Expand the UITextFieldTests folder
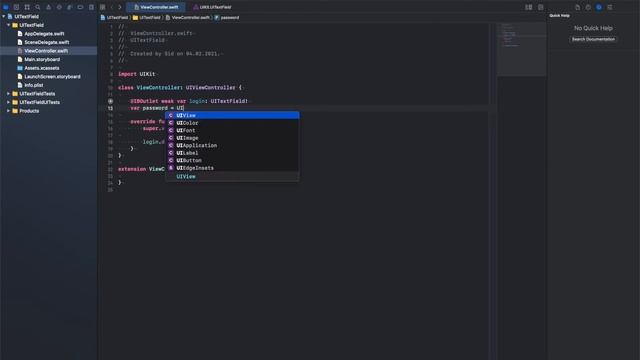Viewport: 640px width, 360px height. click(9, 93)
